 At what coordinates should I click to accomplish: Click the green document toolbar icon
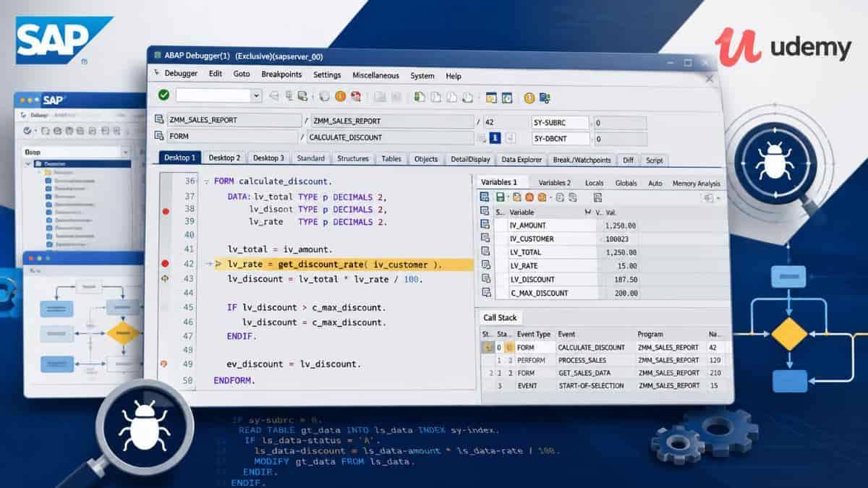coord(420,96)
